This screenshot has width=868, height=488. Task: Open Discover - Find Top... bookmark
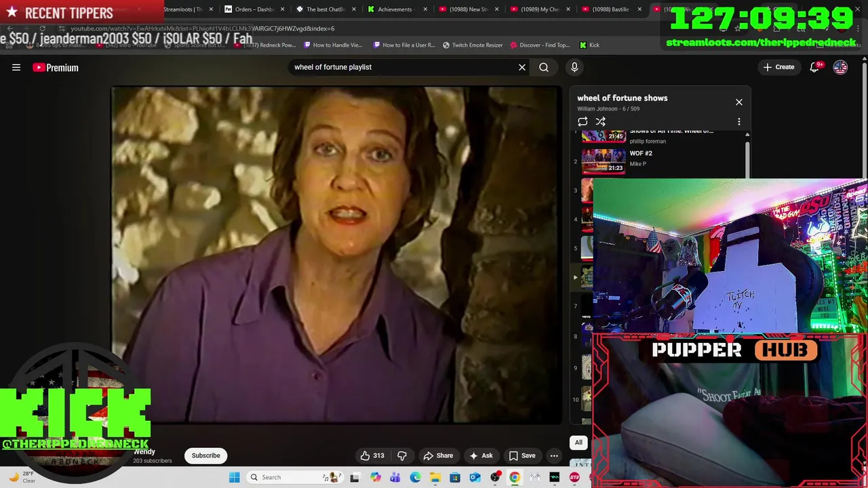tap(540, 45)
